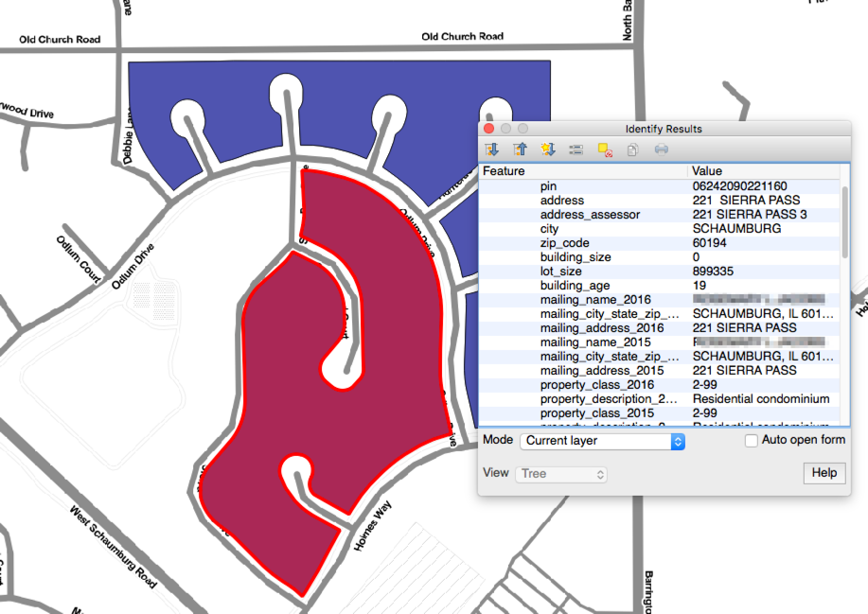Open the View dropdown showing Tree
The height and width of the screenshot is (614, 868).
click(561, 474)
